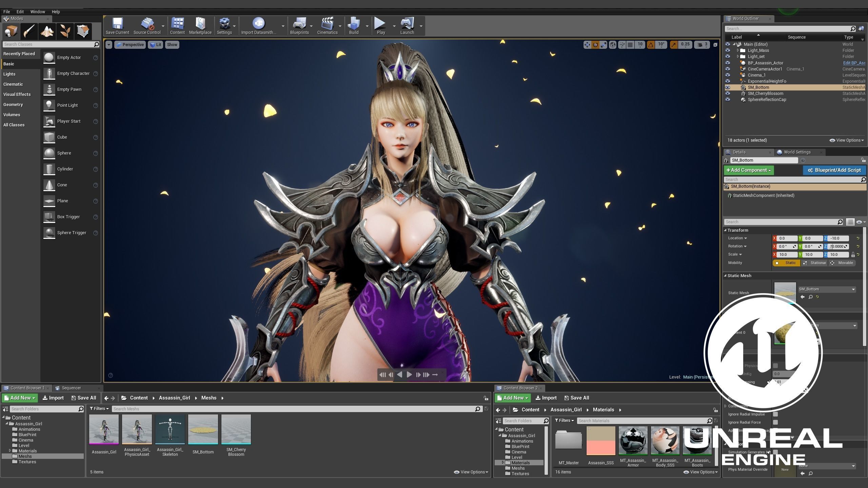Maximize the viewport with the corner icon
Screen dimensions: 868x488
(715, 45)
